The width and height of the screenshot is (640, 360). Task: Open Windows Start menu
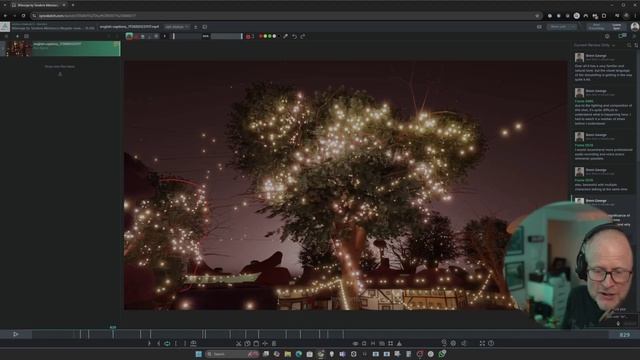coord(199,354)
